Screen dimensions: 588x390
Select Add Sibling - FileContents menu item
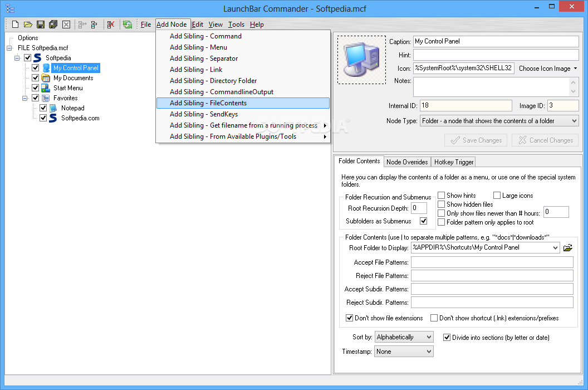coord(243,103)
